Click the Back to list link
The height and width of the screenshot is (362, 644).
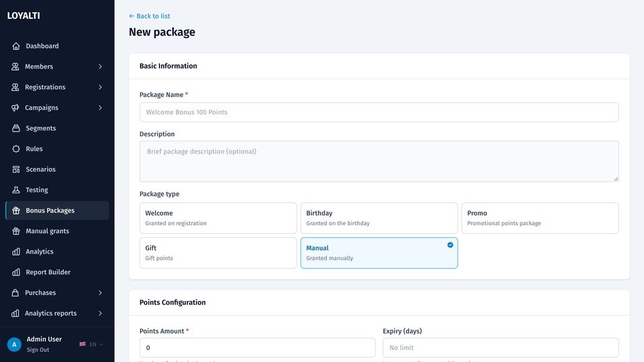150,16
